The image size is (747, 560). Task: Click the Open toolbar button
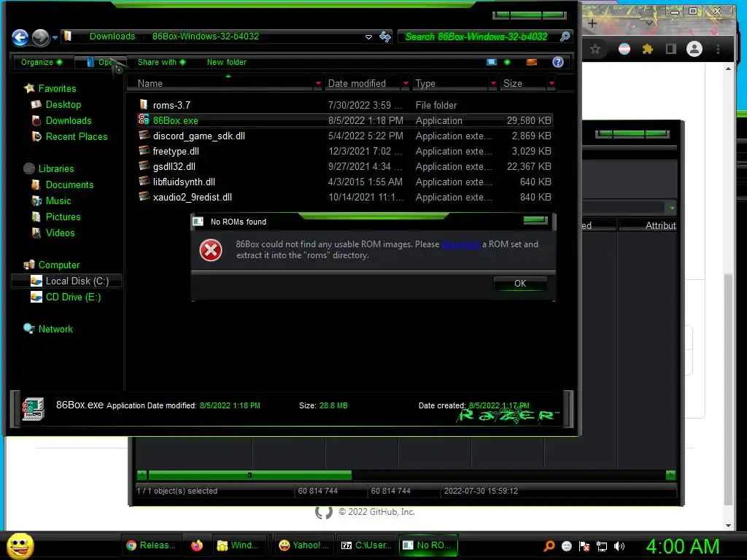(101, 63)
